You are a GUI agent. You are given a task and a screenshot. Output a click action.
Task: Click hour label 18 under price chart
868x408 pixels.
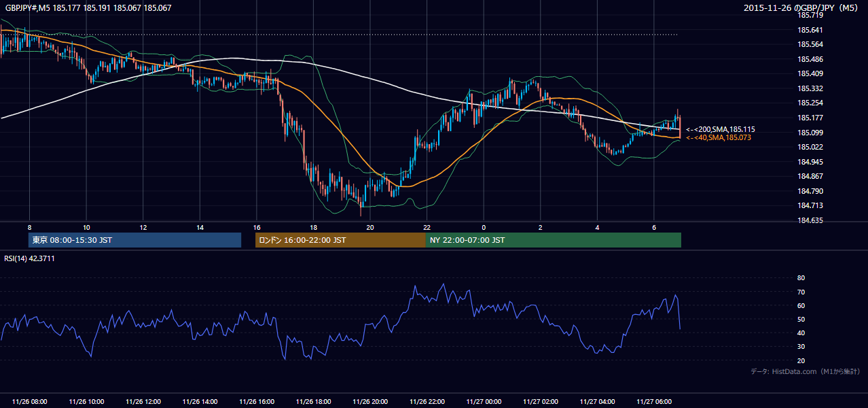(313, 227)
